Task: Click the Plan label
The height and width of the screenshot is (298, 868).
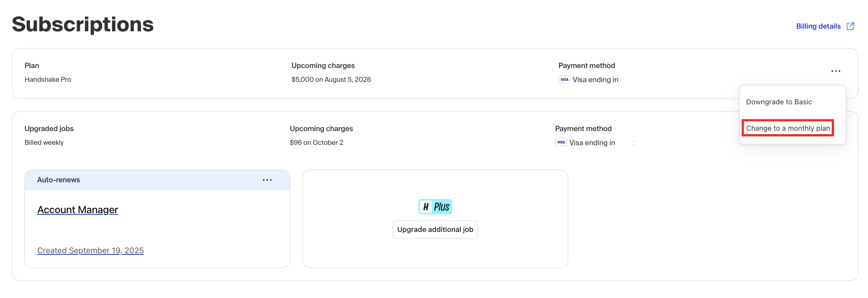Action: tap(32, 66)
